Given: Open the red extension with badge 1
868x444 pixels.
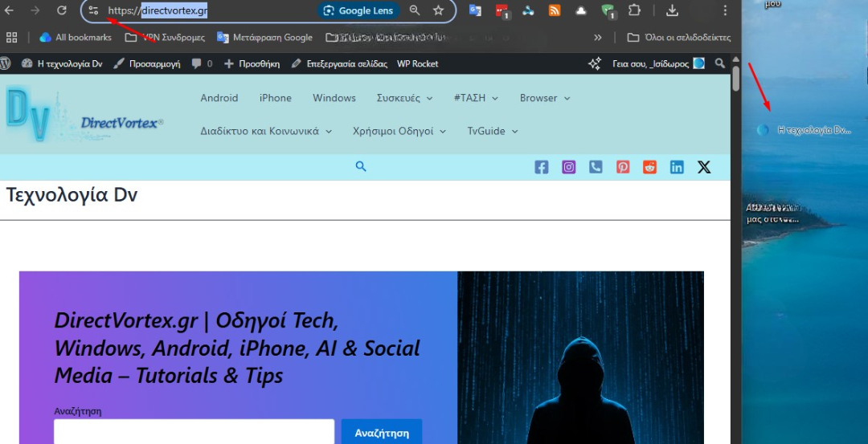Looking at the screenshot, I should coord(502,10).
